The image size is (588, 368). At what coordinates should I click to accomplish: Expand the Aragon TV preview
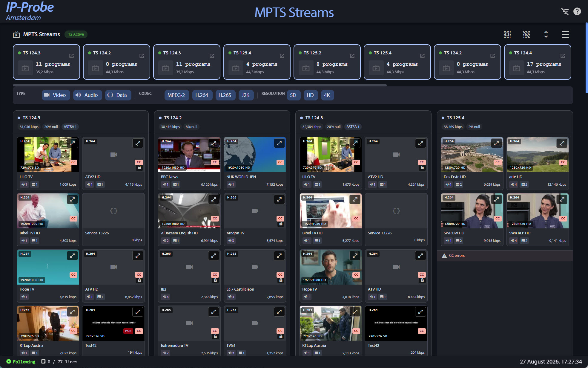(x=279, y=199)
